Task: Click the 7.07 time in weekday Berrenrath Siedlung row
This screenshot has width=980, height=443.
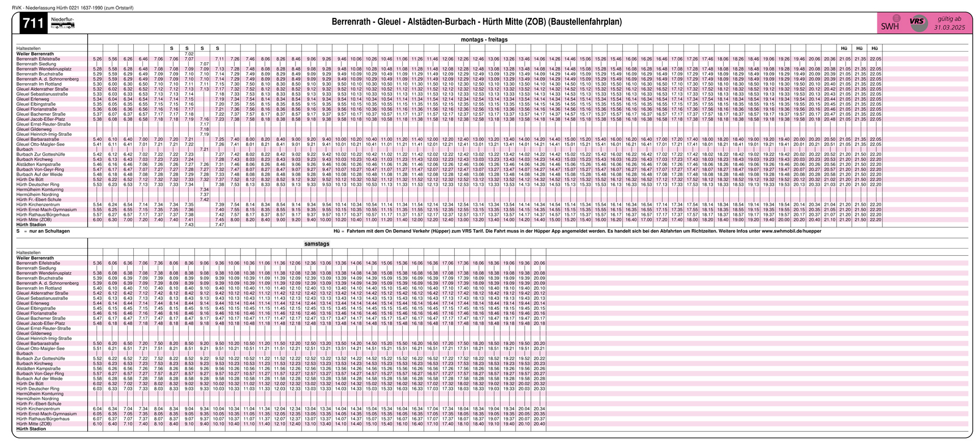Action: [204, 64]
